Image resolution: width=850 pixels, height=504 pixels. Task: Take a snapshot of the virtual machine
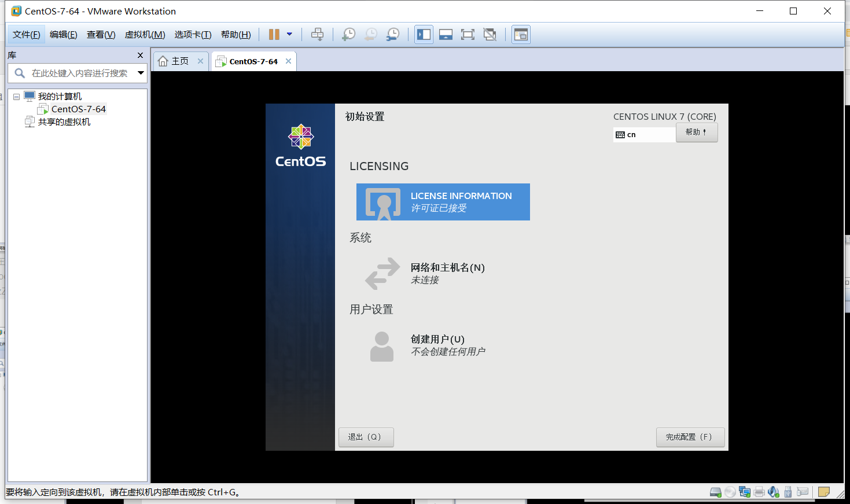pos(349,35)
